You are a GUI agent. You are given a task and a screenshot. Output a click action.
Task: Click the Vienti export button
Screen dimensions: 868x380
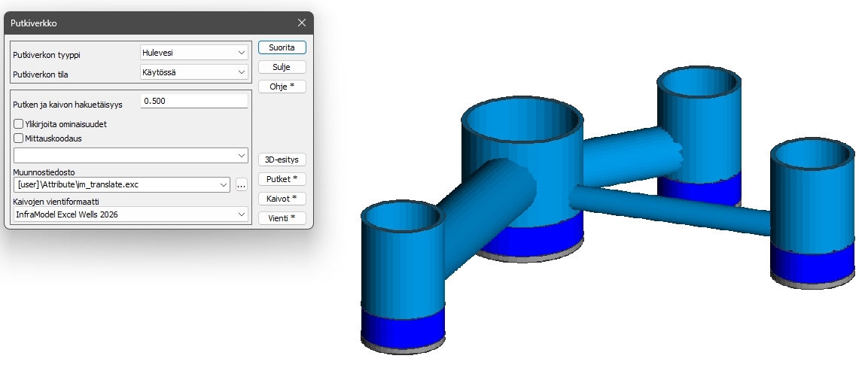pyautogui.click(x=282, y=218)
